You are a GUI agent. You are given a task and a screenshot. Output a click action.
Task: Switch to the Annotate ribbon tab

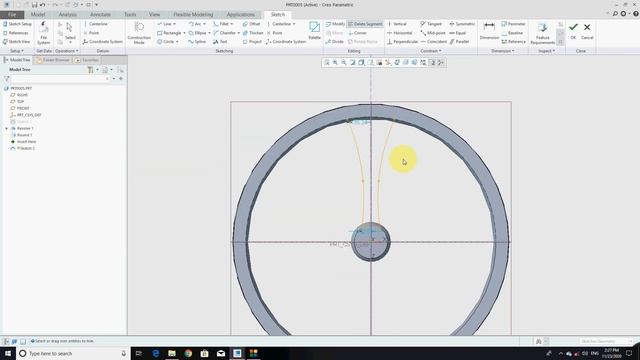tap(100, 14)
